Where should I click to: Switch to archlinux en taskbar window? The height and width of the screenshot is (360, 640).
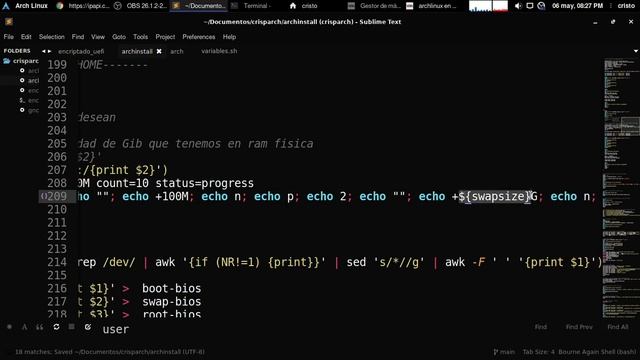point(432,6)
